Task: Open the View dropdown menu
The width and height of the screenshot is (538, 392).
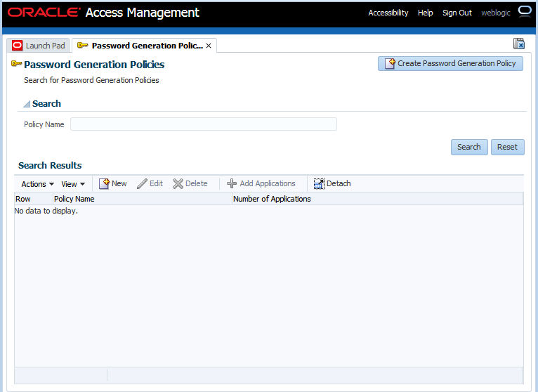Action: tap(73, 184)
